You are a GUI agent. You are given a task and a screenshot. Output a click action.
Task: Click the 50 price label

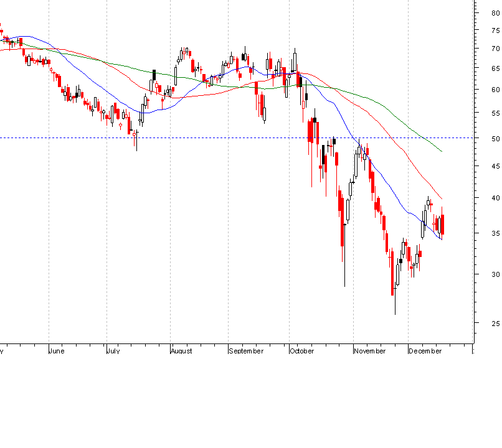pyautogui.click(x=496, y=139)
